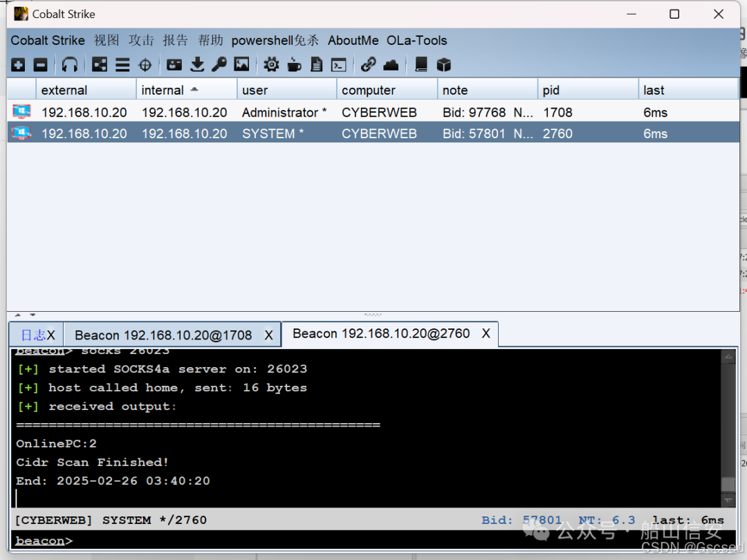The width and height of the screenshot is (747, 560).
Task: Click 'OnlinePC:2' console line
Action: point(56,444)
